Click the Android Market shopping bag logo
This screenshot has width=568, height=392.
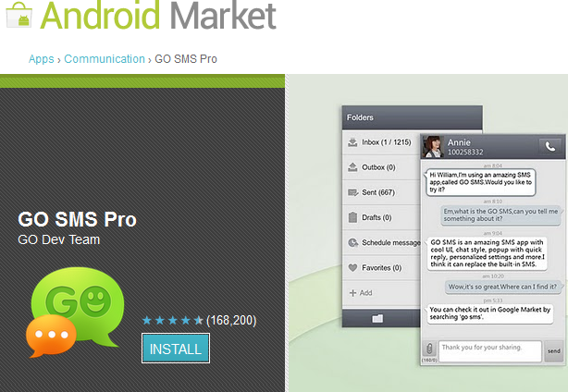19,15
